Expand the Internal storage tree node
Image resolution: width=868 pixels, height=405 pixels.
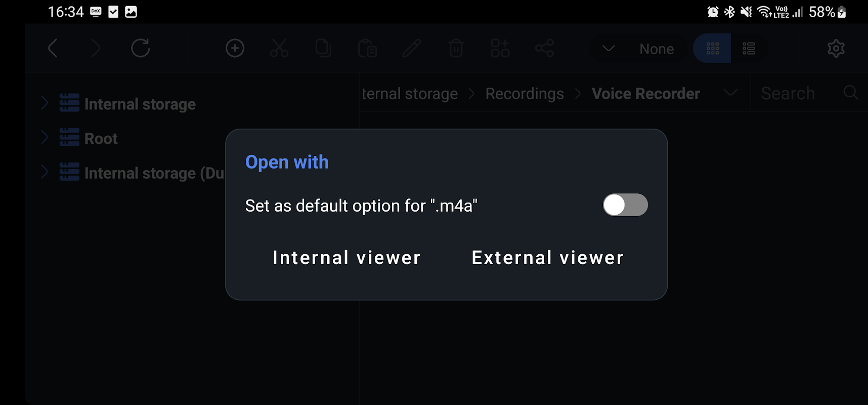pos(45,103)
